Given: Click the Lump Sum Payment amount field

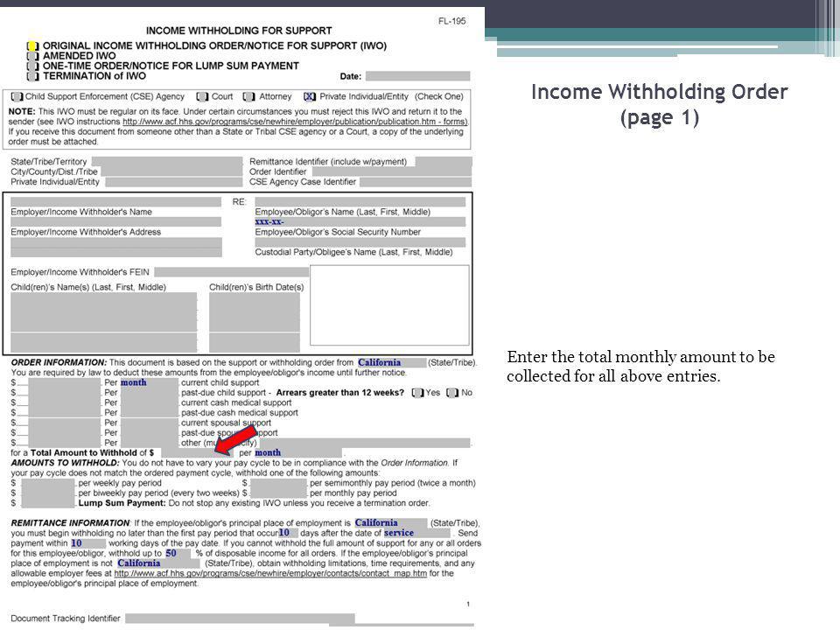Looking at the screenshot, I should (x=47, y=504).
